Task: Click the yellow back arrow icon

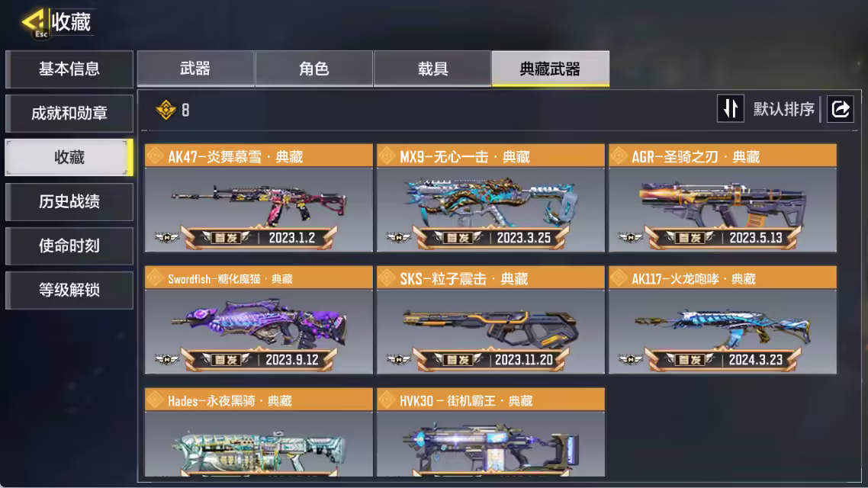Action: (34, 22)
